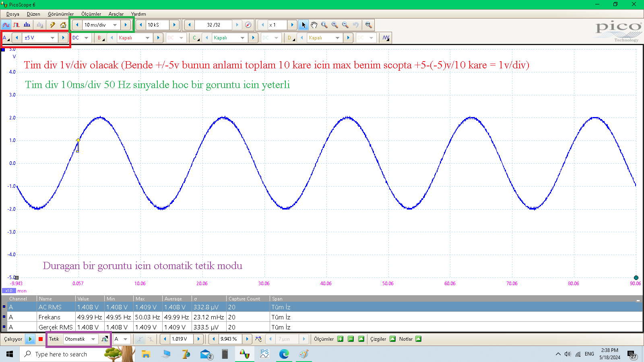Select the arrow pointer selection tool

point(303,25)
